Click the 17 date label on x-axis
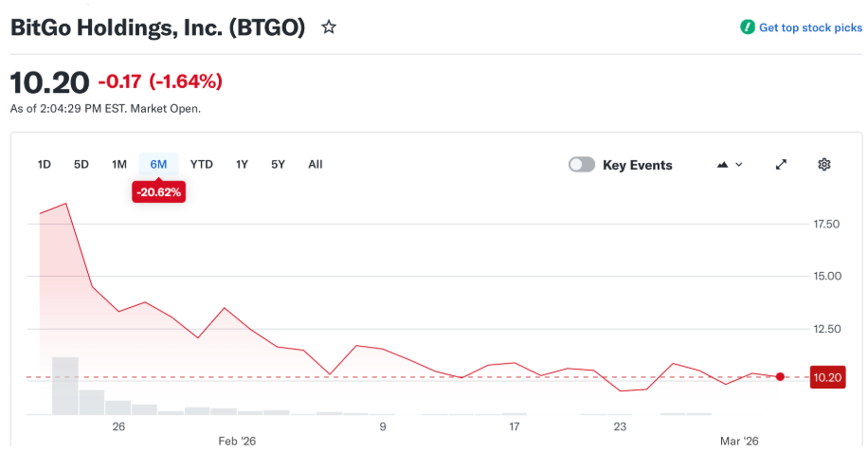The width and height of the screenshot is (868, 452). coord(515,426)
